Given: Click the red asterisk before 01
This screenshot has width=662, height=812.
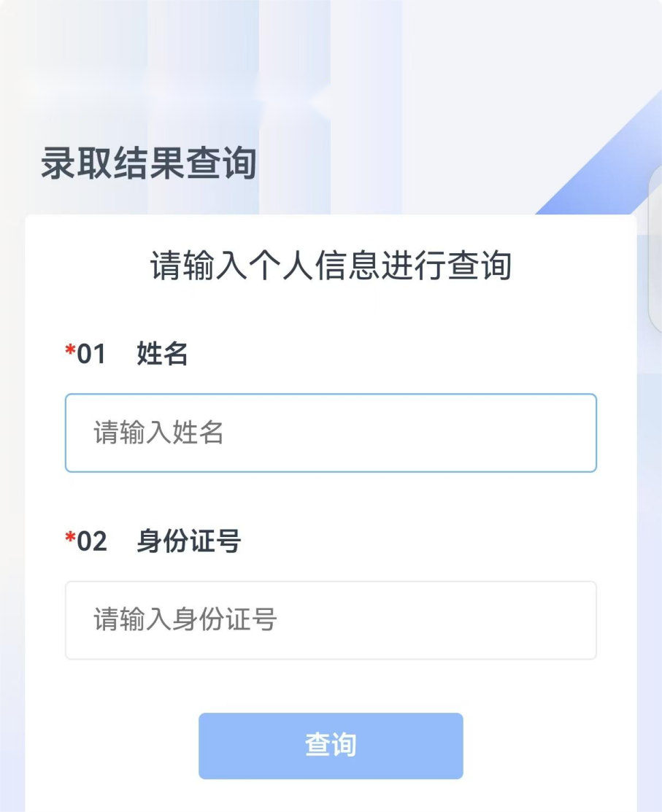Looking at the screenshot, I should [x=70, y=352].
